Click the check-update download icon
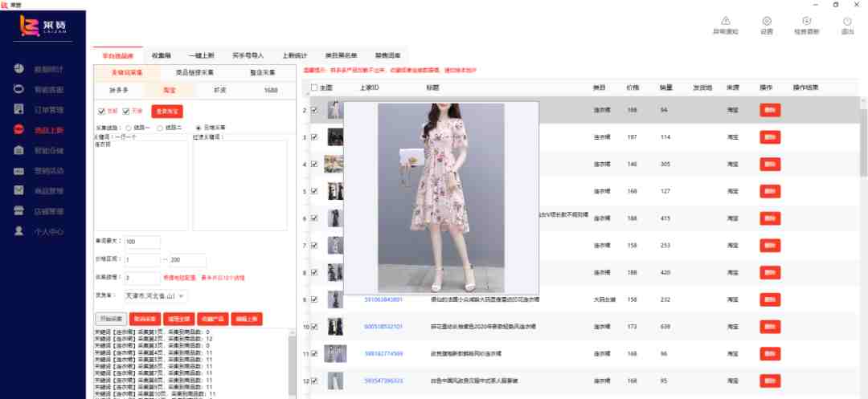Viewport: 868px width, 399px height. (x=807, y=21)
